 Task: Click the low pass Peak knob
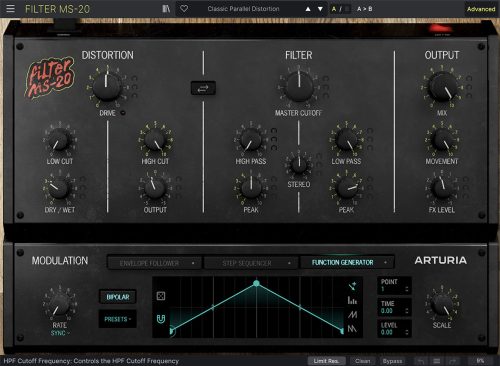click(x=347, y=188)
